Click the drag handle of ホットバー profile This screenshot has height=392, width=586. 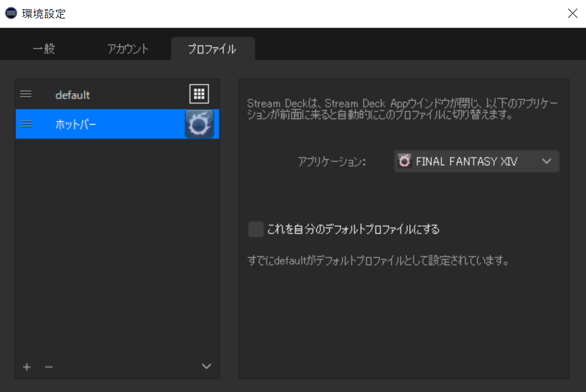pos(26,124)
